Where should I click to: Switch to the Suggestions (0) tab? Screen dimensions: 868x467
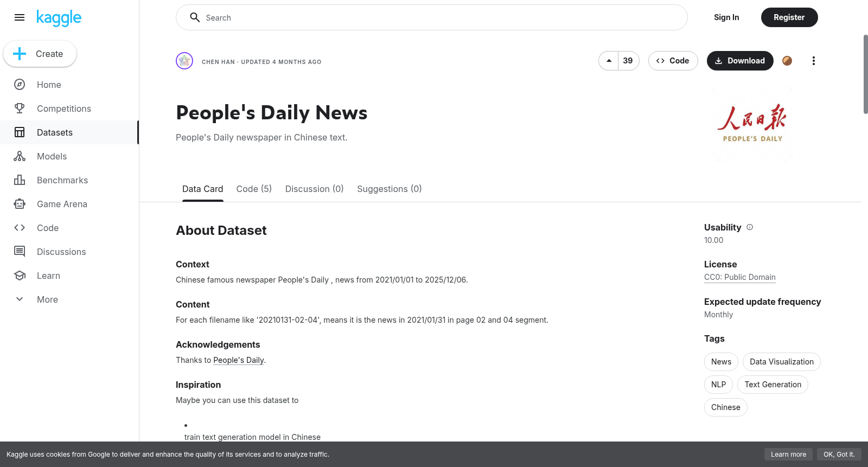click(390, 189)
